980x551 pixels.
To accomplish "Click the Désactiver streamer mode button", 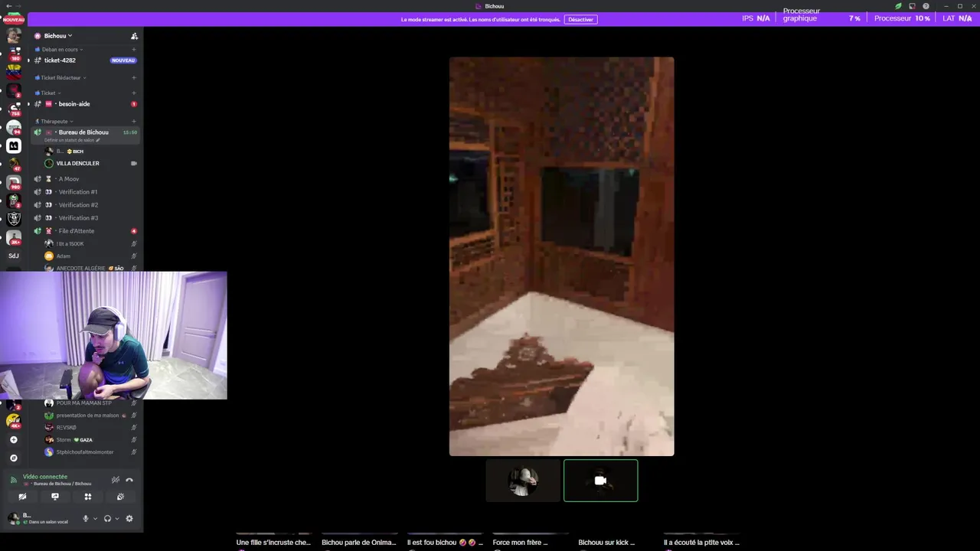I will coord(580,19).
